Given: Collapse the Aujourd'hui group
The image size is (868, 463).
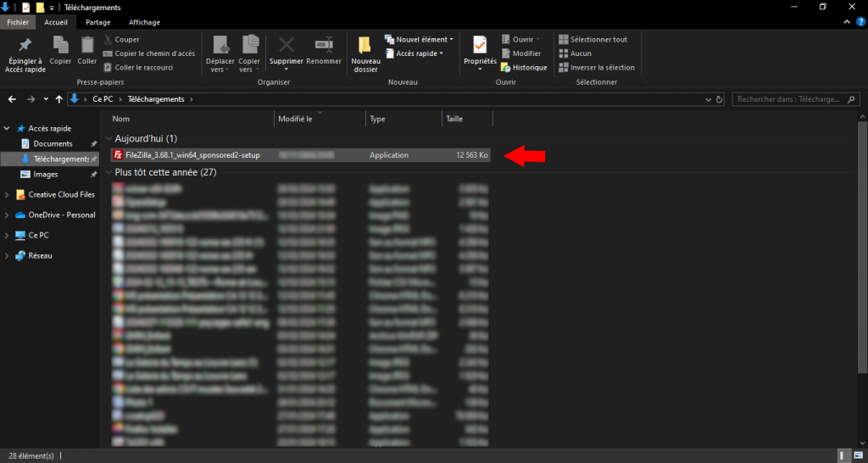Looking at the screenshot, I should (108, 138).
